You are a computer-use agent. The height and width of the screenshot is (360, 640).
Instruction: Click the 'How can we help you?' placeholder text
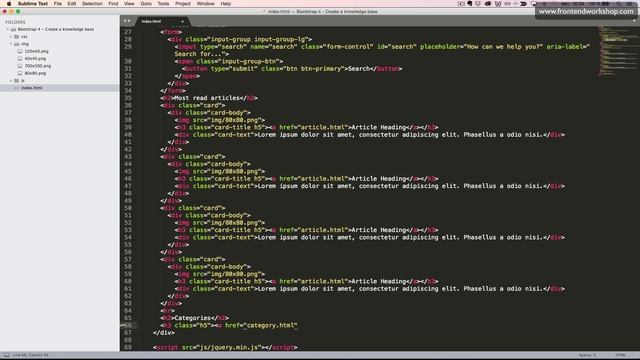(503, 47)
